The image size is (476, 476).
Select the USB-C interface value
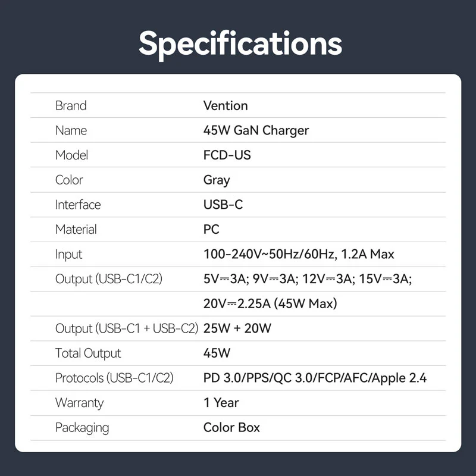(x=223, y=205)
